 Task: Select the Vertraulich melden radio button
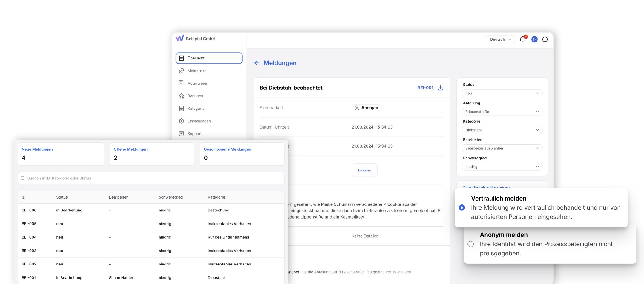click(462, 207)
